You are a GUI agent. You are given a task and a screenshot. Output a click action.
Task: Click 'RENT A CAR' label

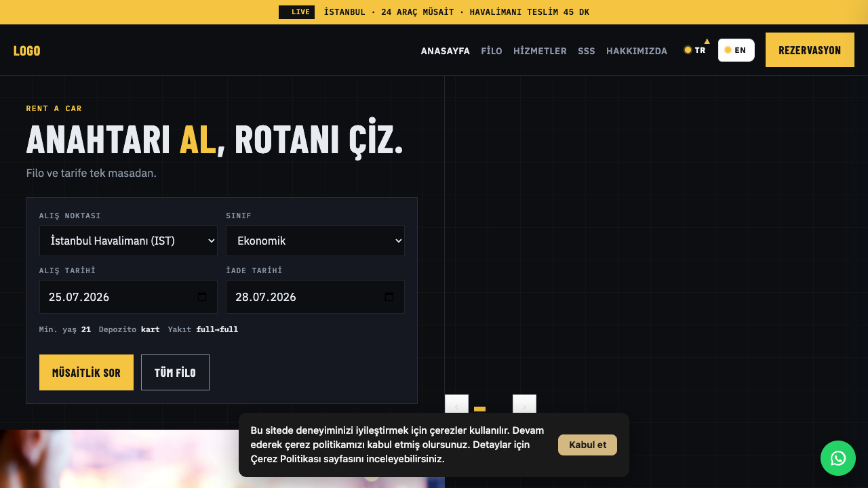(54, 108)
